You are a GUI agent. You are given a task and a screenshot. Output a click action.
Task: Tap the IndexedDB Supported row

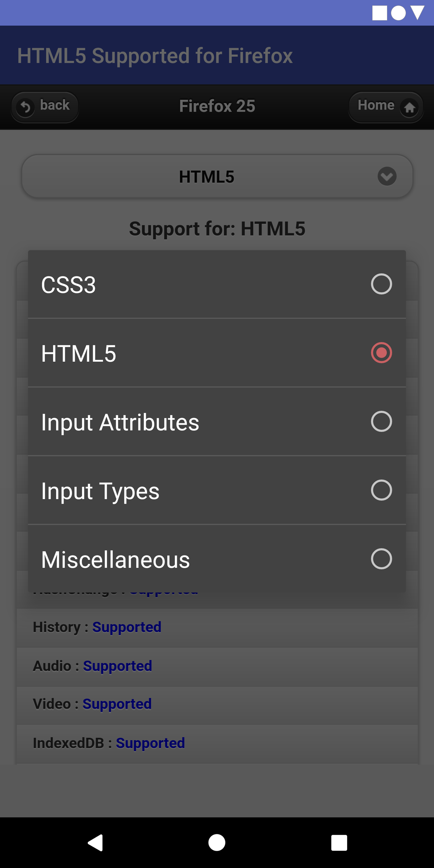217,744
